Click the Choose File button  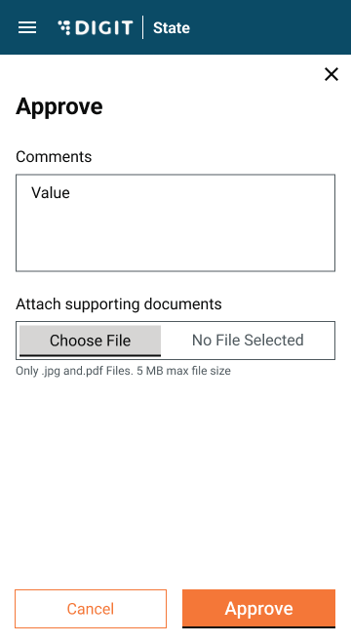coord(90,341)
